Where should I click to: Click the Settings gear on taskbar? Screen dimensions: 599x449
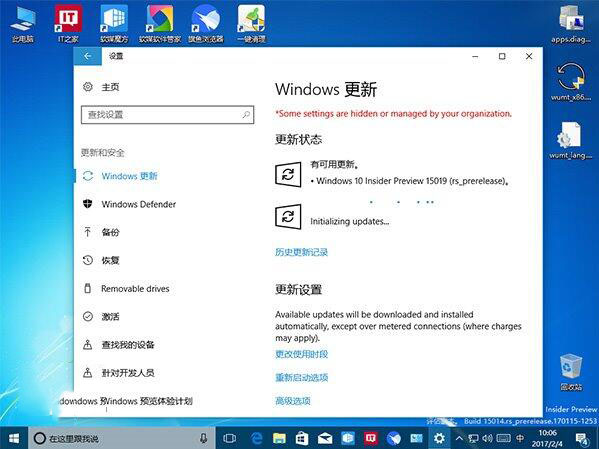point(439,438)
